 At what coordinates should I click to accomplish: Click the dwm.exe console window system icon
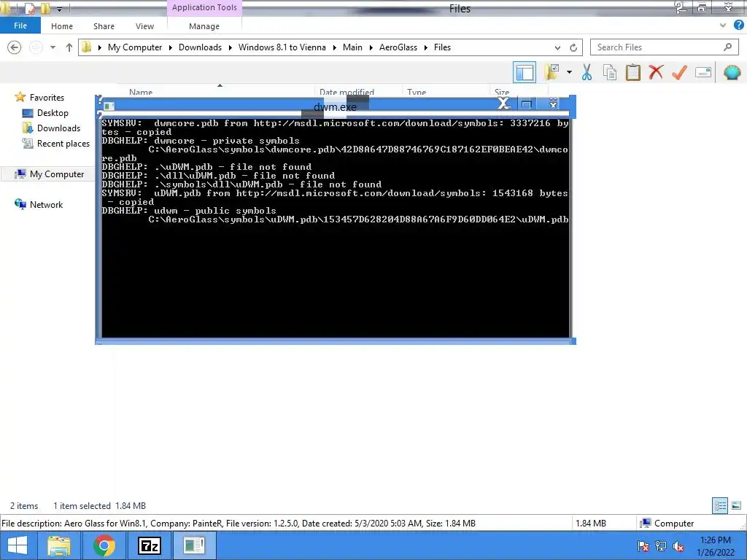tap(109, 106)
